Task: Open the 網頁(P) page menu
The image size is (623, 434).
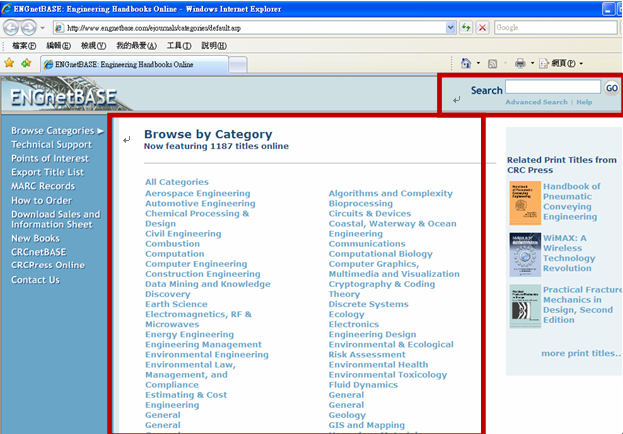Action: [561, 63]
